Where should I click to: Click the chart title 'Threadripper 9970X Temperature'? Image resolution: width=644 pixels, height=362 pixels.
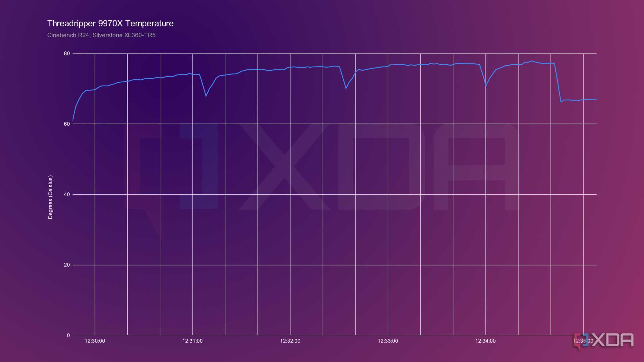pyautogui.click(x=110, y=24)
